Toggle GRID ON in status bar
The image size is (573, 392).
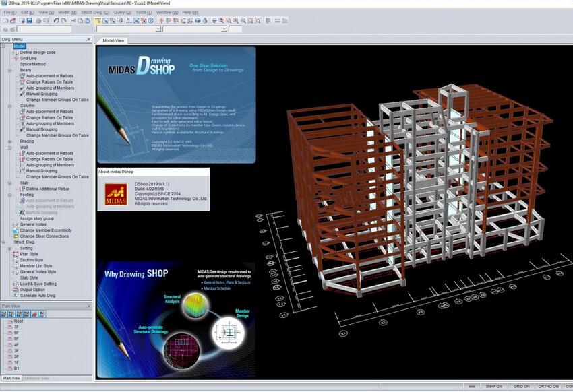click(522, 386)
